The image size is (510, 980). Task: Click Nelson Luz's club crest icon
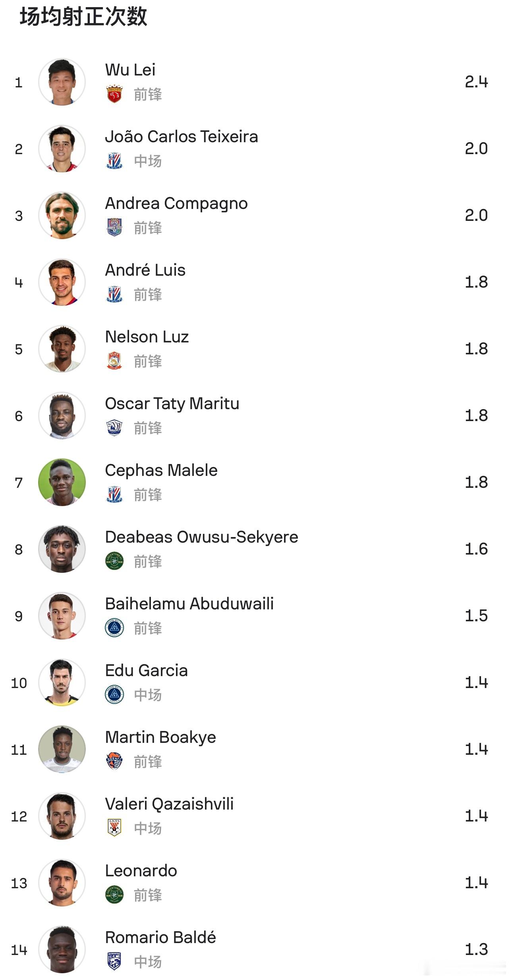[114, 361]
